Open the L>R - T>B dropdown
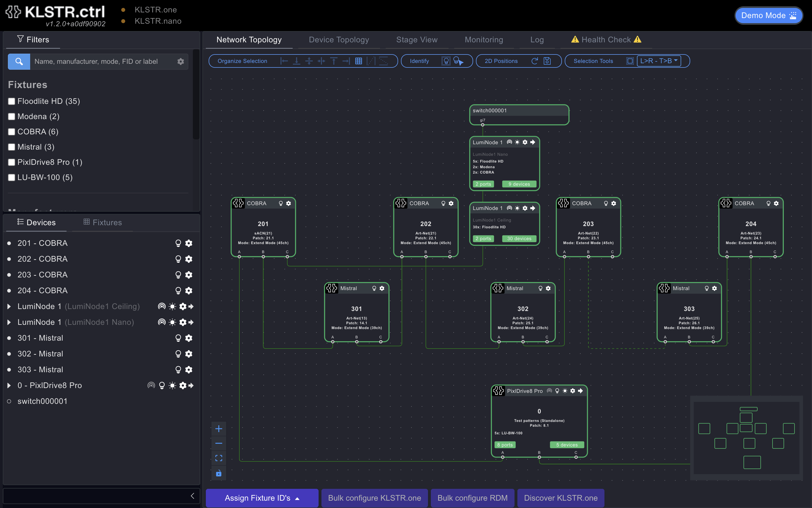This screenshot has height=508, width=812. click(659, 61)
